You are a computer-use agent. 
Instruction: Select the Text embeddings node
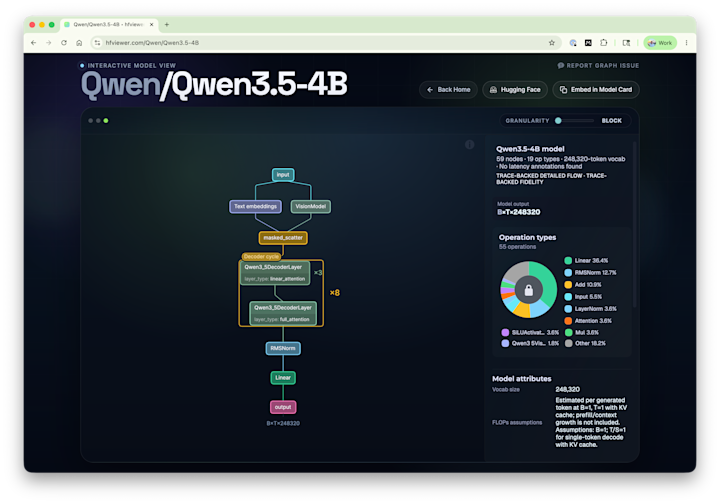(x=255, y=206)
